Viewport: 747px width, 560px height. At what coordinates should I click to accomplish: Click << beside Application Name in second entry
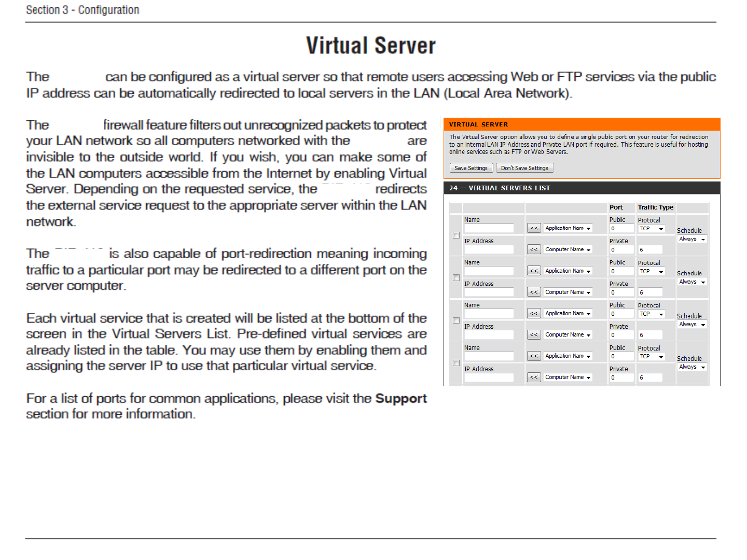pos(534,271)
